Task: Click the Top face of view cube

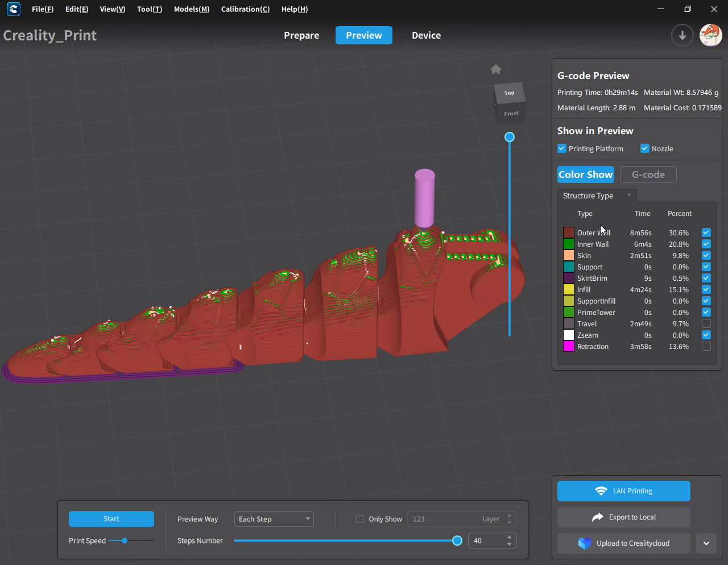Action: click(x=509, y=93)
